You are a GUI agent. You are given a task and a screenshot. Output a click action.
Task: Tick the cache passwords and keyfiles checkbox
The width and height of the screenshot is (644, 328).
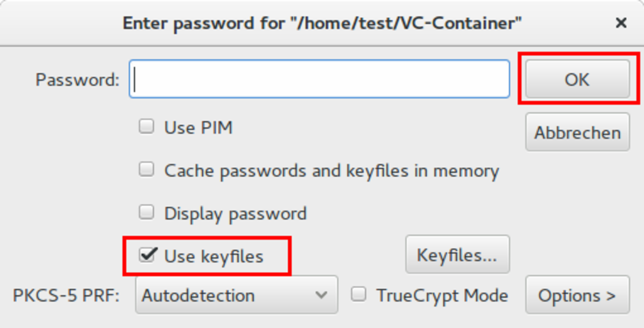[146, 170]
